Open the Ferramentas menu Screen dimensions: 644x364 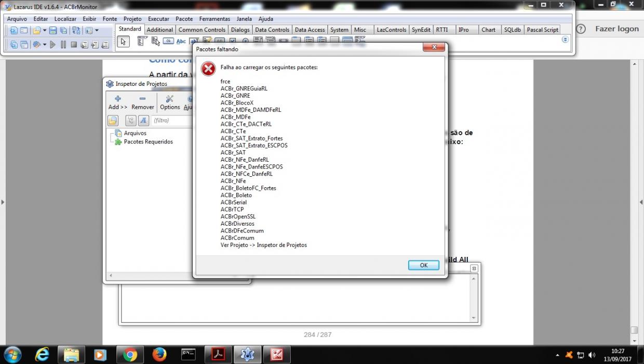pos(214,19)
